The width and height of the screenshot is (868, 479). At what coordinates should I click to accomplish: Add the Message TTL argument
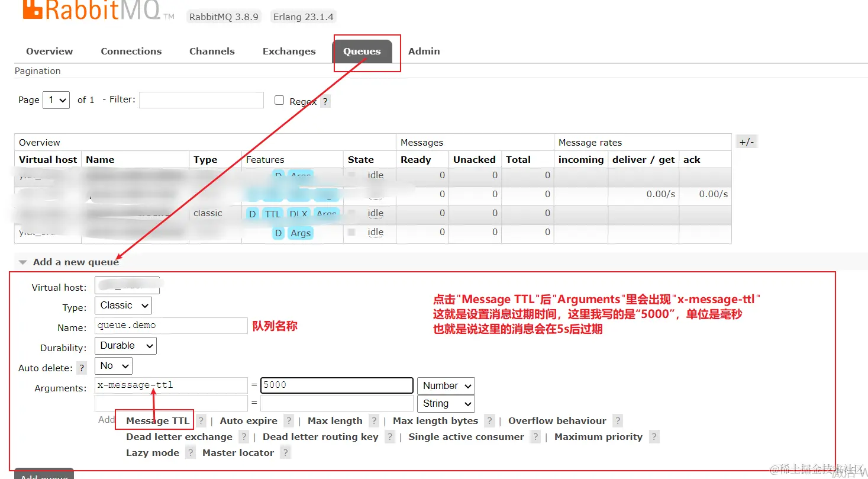(x=157, y=420)
